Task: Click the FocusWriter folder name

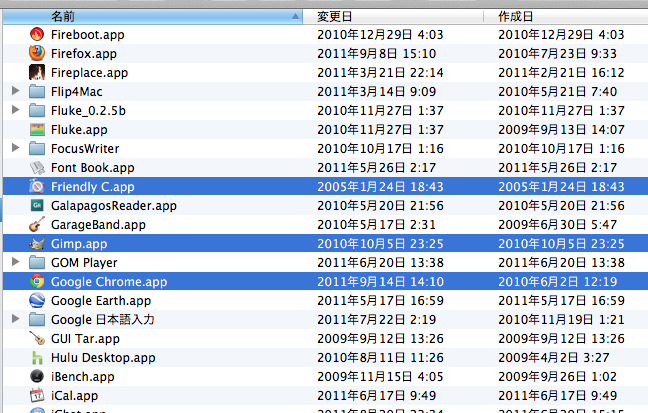Action: tap(85, 149)
